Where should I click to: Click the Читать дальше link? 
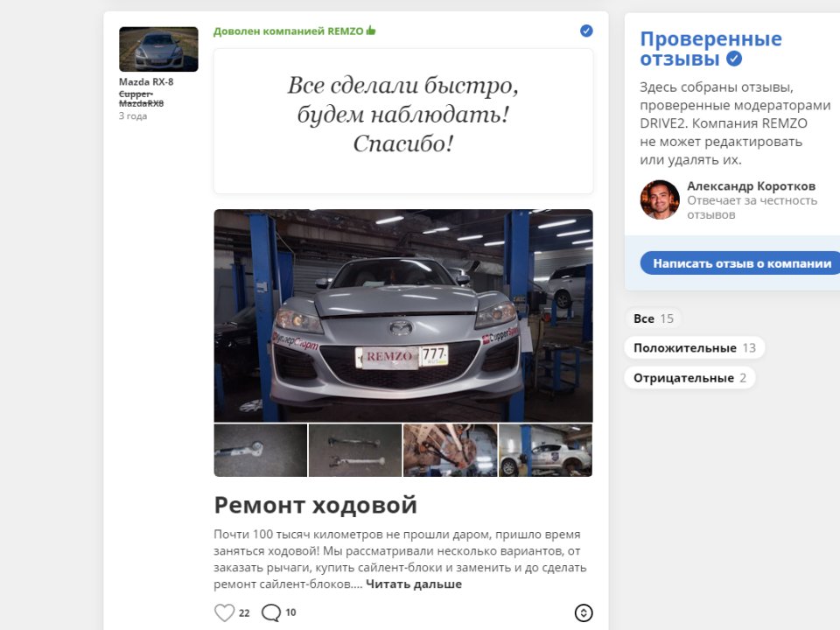[414, 584]
